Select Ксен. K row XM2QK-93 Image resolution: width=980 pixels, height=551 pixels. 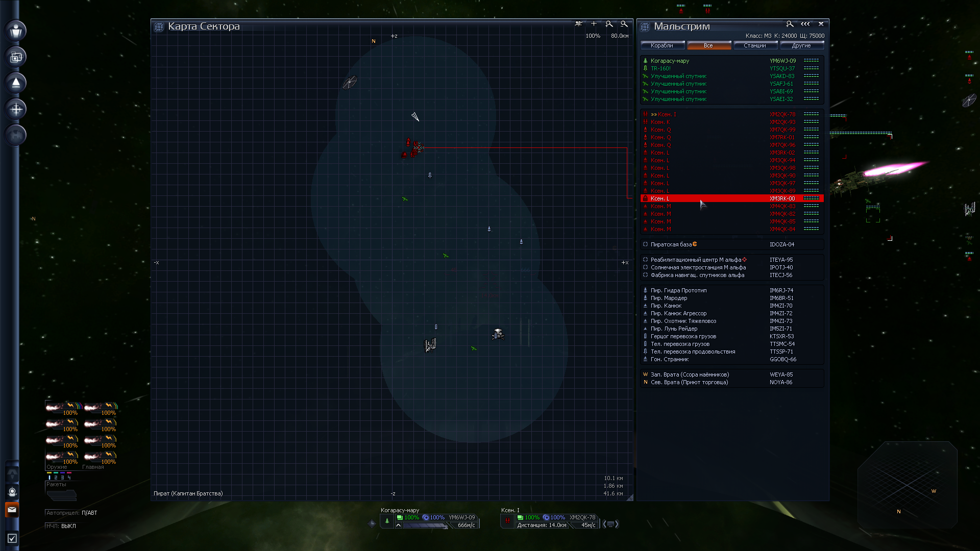[732, 122]
